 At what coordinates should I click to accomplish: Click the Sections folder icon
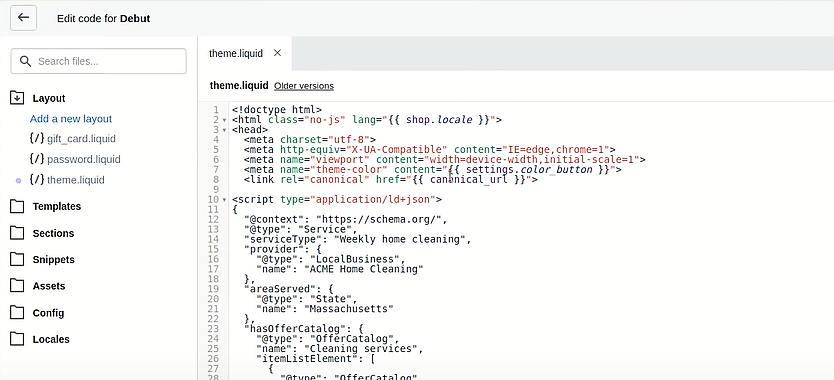click(x=17, y=233)
